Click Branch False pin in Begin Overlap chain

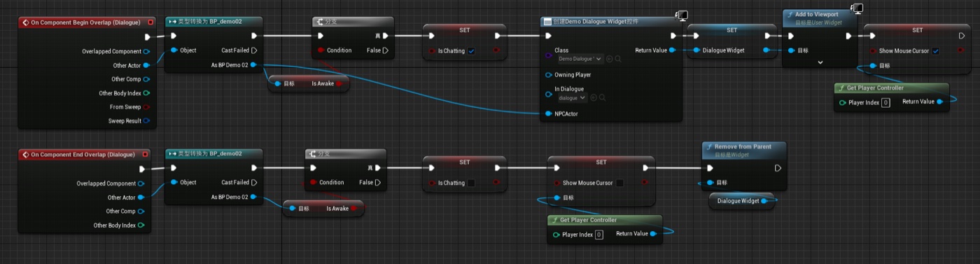385,50
